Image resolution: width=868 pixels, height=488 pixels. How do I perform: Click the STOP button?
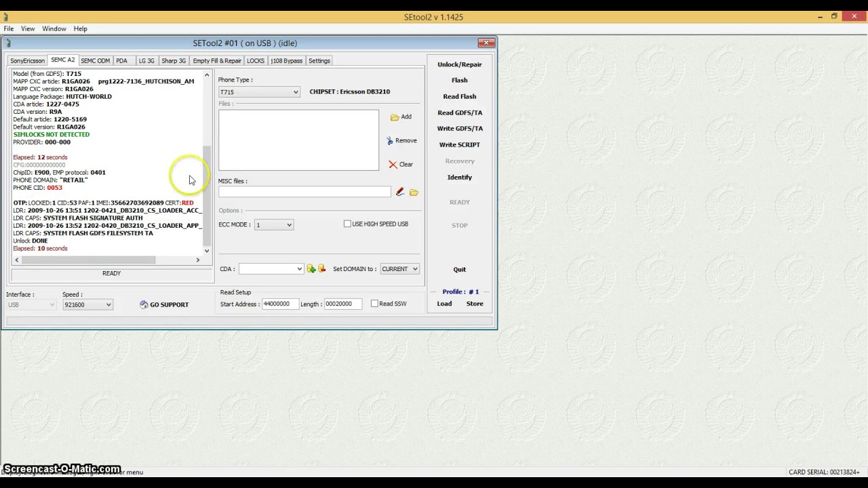(x=460, y=225)
